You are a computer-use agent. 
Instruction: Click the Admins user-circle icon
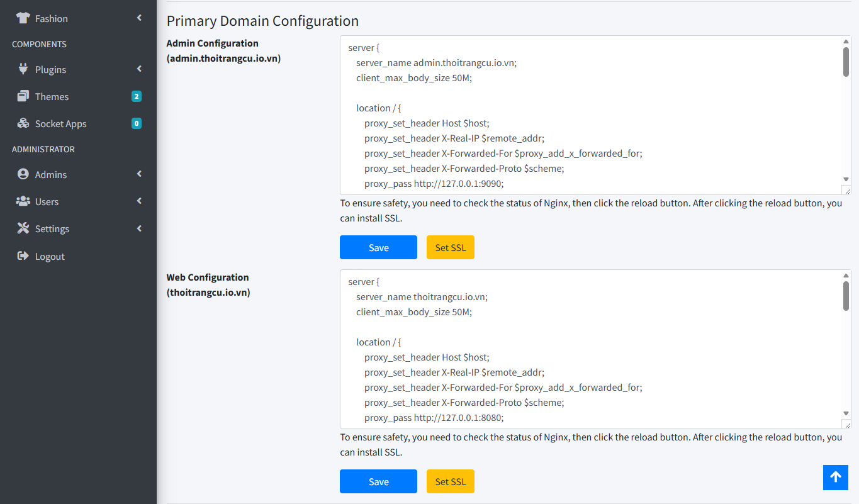point(23,174)
